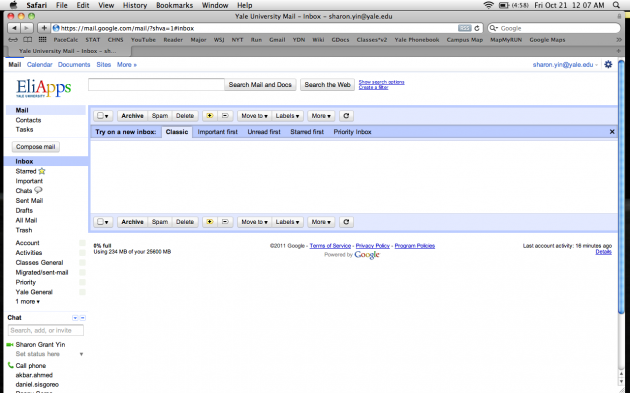The image size is (630, 393).
Task: Open the Wi-Fi menu bar icon
Action: point(488,5)
